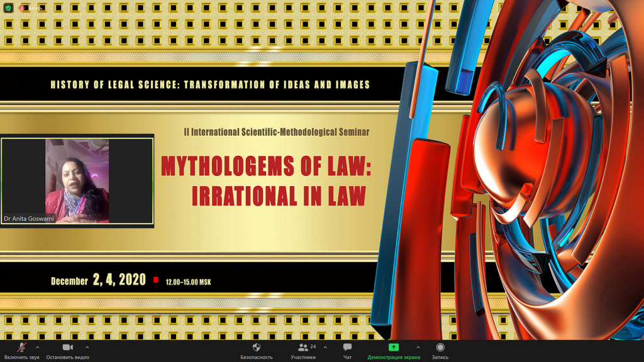This screenshot has width=644, height=362.
Task: Click the Демонстрация экрана label
Action: coord(394,357)
